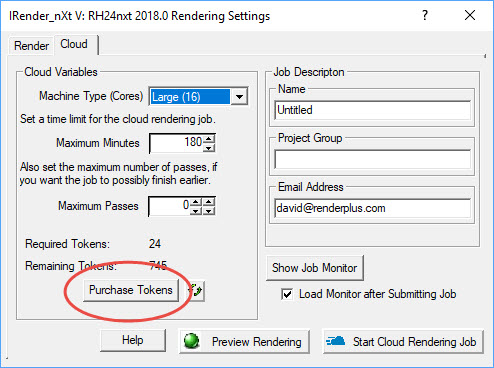Open the Show Job Monitor button
The image size is (494, 368).
tap(315, 268)
